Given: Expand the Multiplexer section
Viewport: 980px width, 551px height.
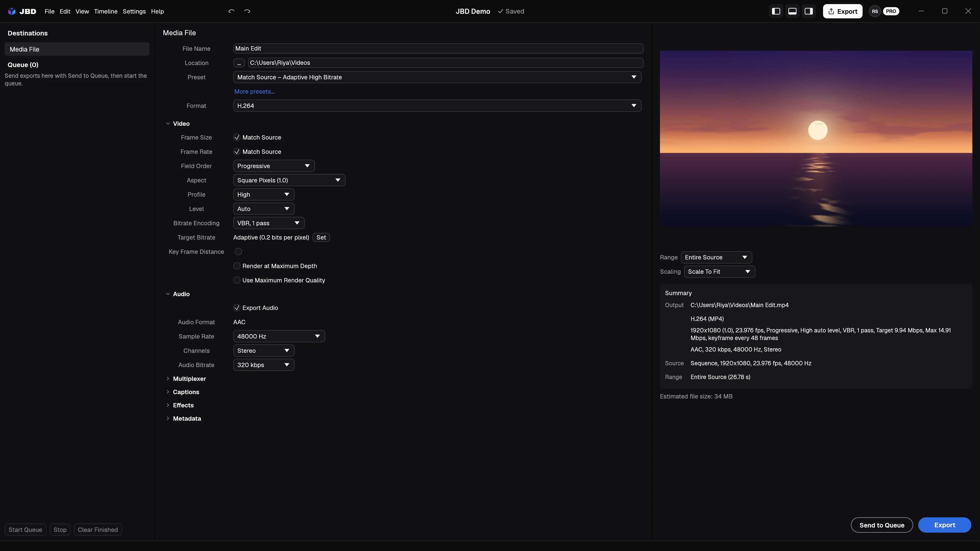Looking at the screenshot, I should (x=168, y=379).
